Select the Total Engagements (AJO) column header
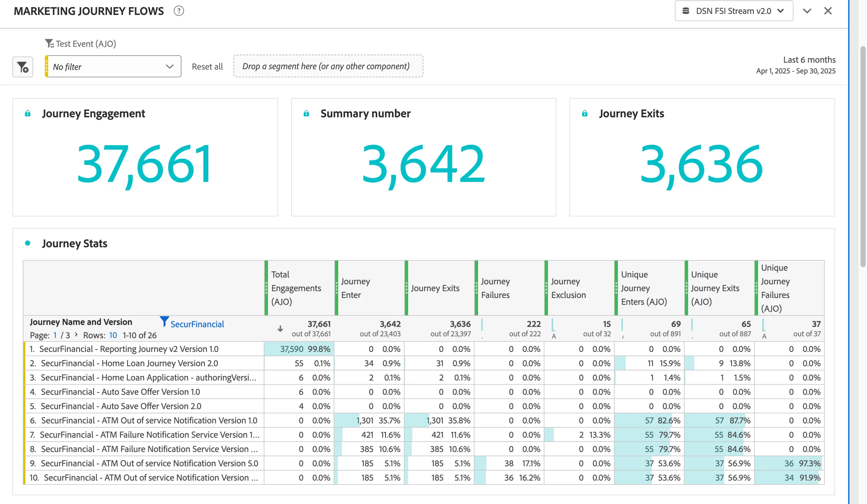The width and height of the screenshot is (867, 504). (x=299, y=288)
